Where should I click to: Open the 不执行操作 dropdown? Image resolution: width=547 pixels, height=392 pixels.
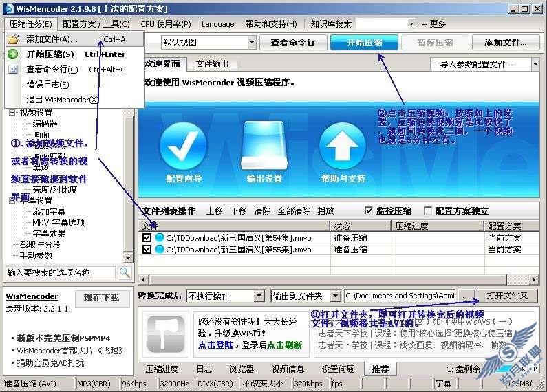pos(259,296)
